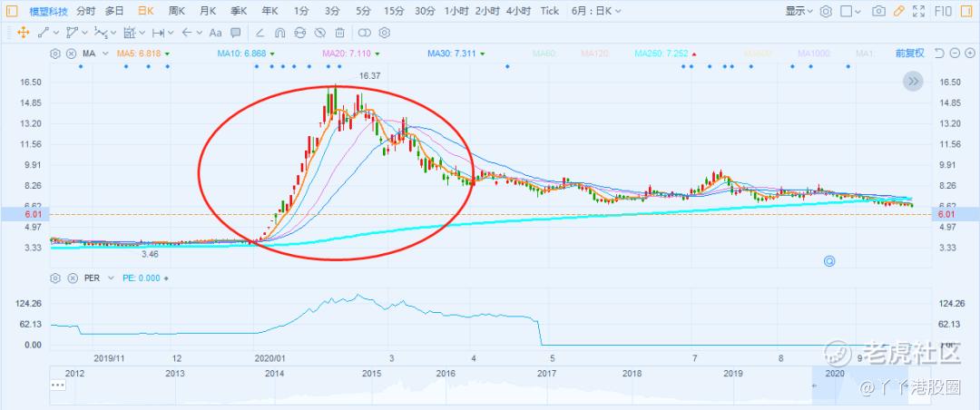980x410 pixels.
Task: Select the range extent measuring tool
Action: tap(158, 33)
